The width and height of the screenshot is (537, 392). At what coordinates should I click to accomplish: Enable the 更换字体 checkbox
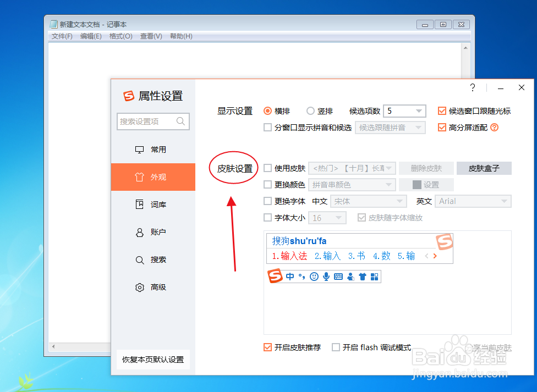click(267, 201)
